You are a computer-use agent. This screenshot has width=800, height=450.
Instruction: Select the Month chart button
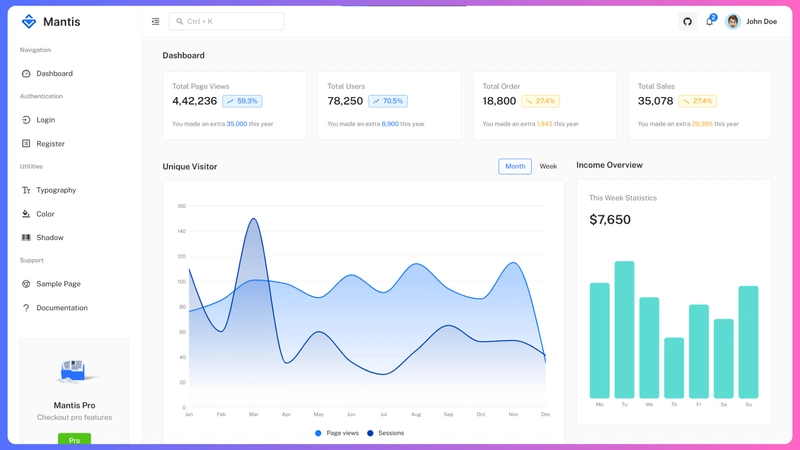pos(515,166)
